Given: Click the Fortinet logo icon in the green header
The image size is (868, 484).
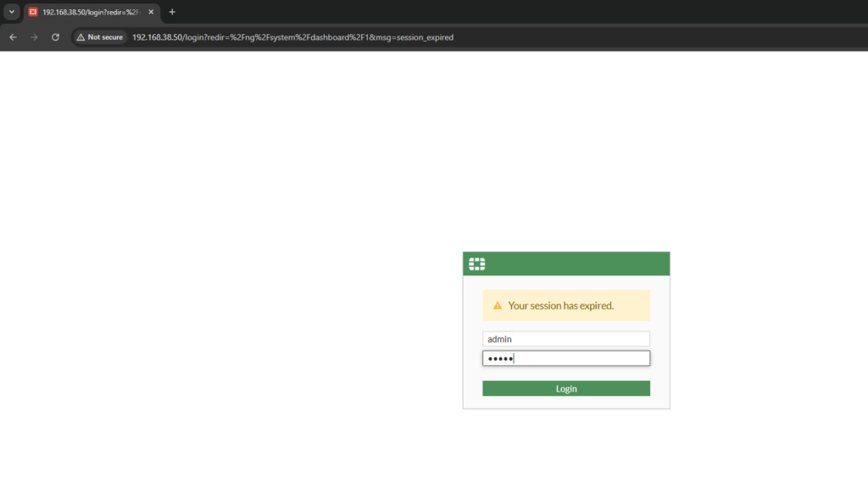Looking at the screenshot, I should (x=476, y=264).
